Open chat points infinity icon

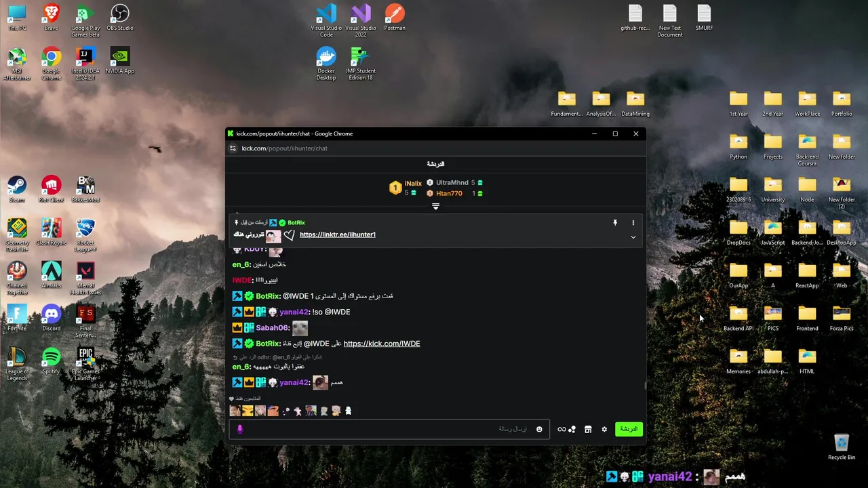561,429
